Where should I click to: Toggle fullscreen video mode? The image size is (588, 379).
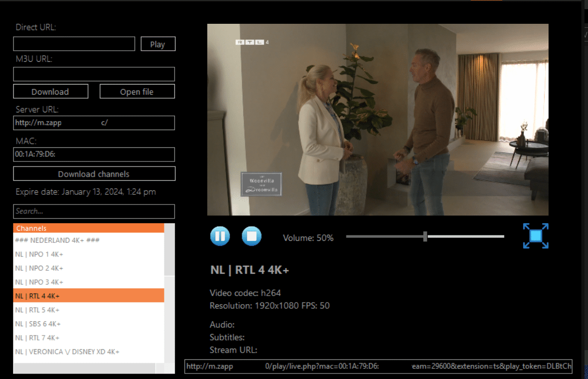[535, 236]
